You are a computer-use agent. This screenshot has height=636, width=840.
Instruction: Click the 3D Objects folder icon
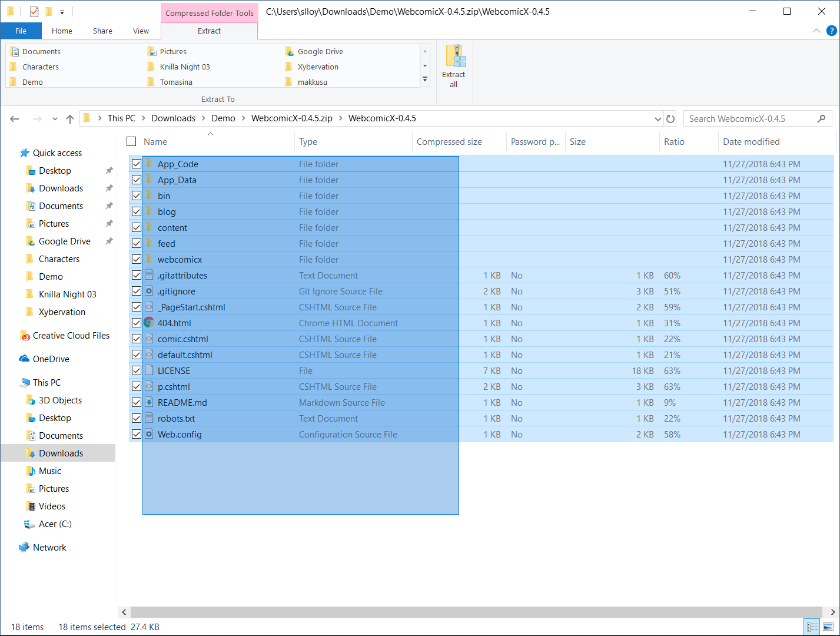pyautogui.click(x=31, y=400)
